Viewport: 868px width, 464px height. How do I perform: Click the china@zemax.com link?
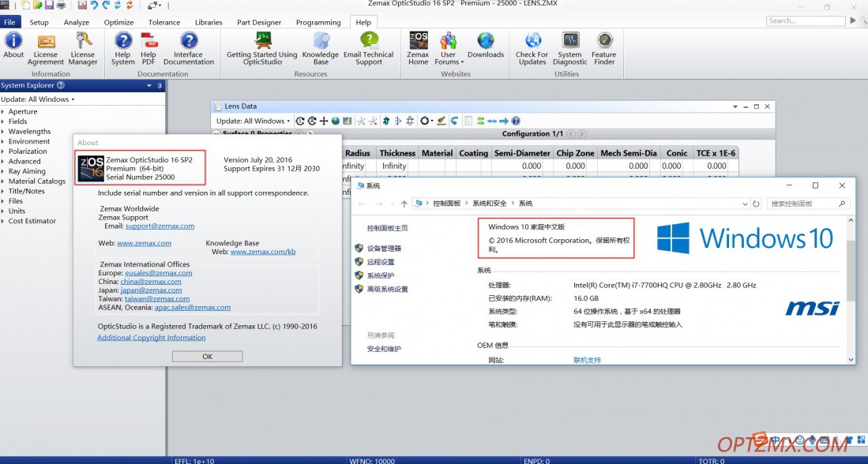[x=151, y=282]
